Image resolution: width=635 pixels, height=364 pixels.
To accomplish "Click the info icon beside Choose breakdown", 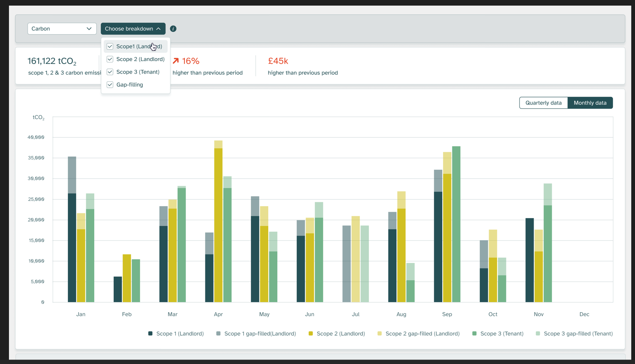I will (x=173, y=29).
